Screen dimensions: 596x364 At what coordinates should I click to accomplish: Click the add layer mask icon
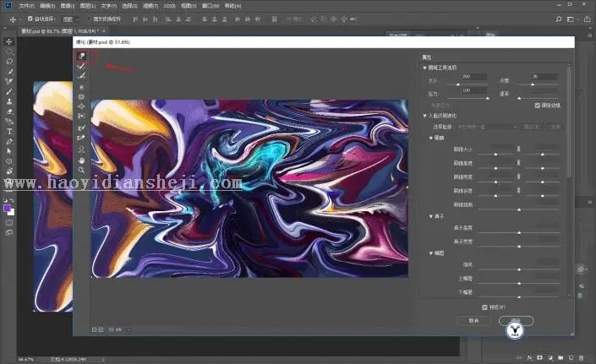(539, 357)
